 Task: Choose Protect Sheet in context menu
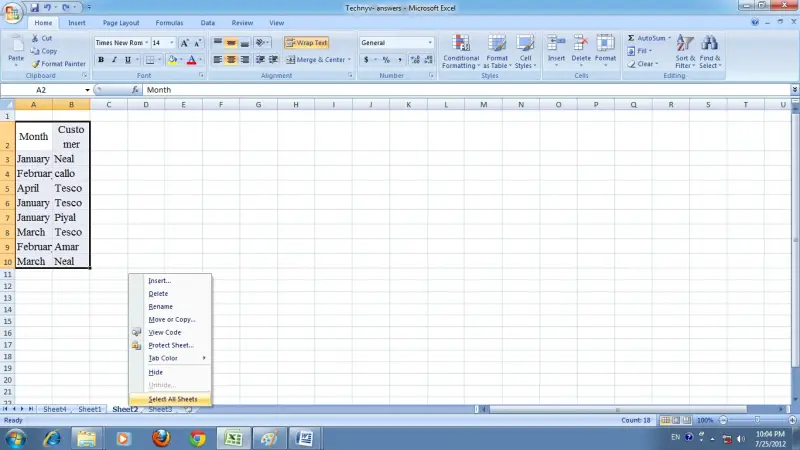coord(170,345)
